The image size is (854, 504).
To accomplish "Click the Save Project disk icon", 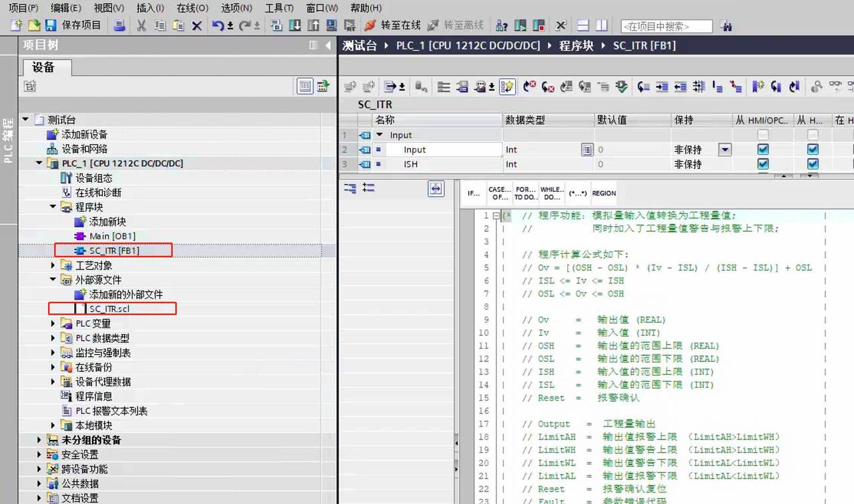I will [51, 25].
